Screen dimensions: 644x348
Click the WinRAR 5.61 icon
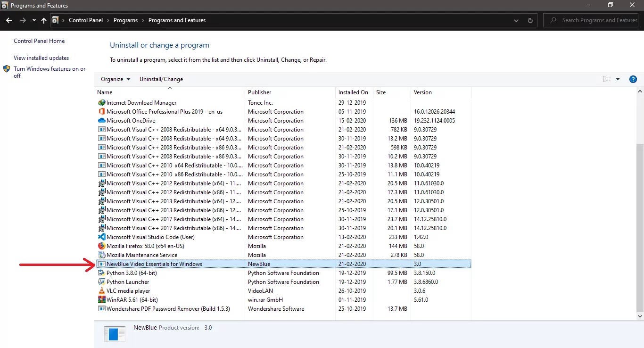(101, 300)
